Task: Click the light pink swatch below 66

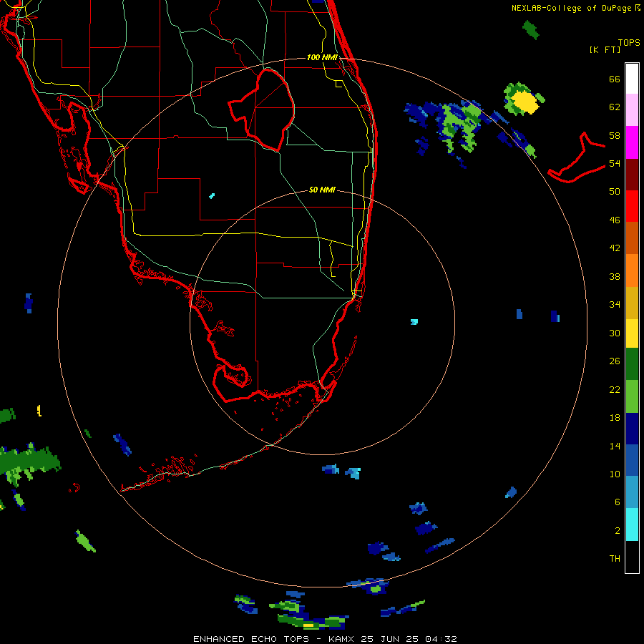Action: click(632, 109)
